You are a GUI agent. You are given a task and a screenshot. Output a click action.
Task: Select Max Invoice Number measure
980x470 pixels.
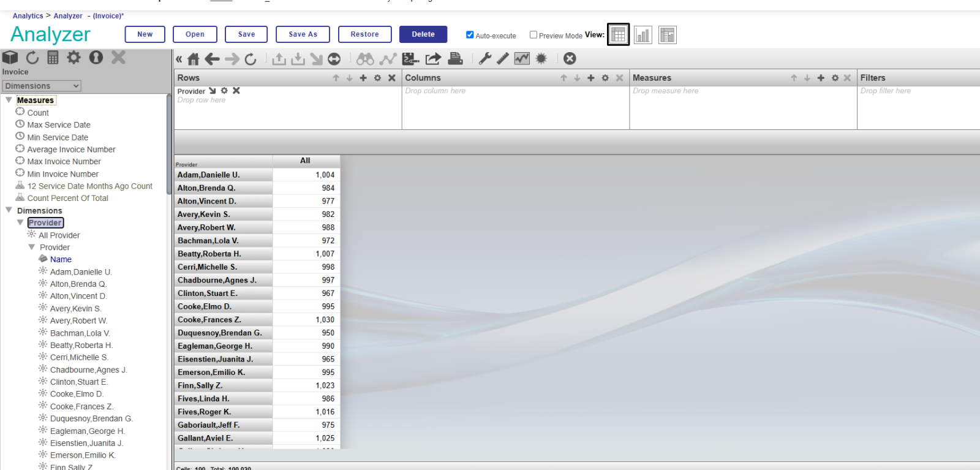coord(64,162)
